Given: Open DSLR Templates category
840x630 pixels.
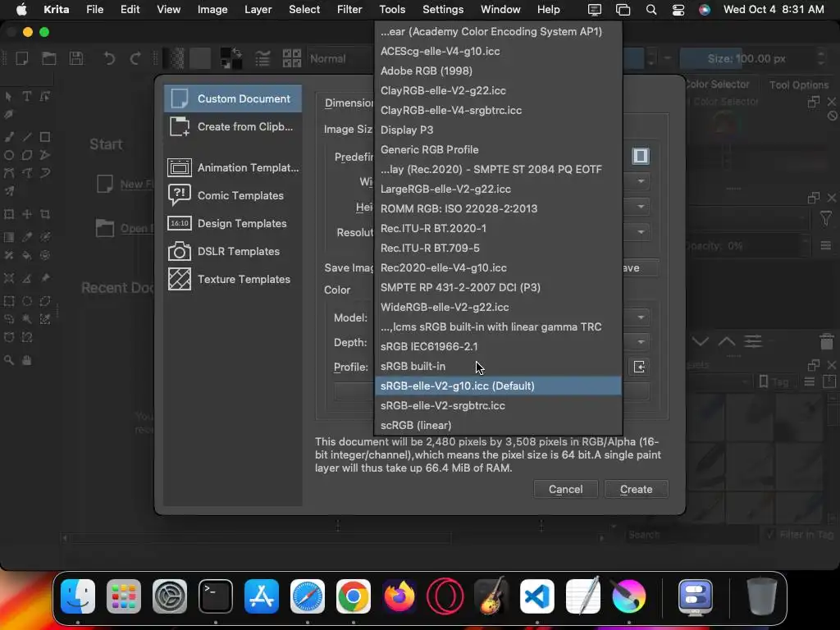Looking at the screenshot, I should (233, 251).
